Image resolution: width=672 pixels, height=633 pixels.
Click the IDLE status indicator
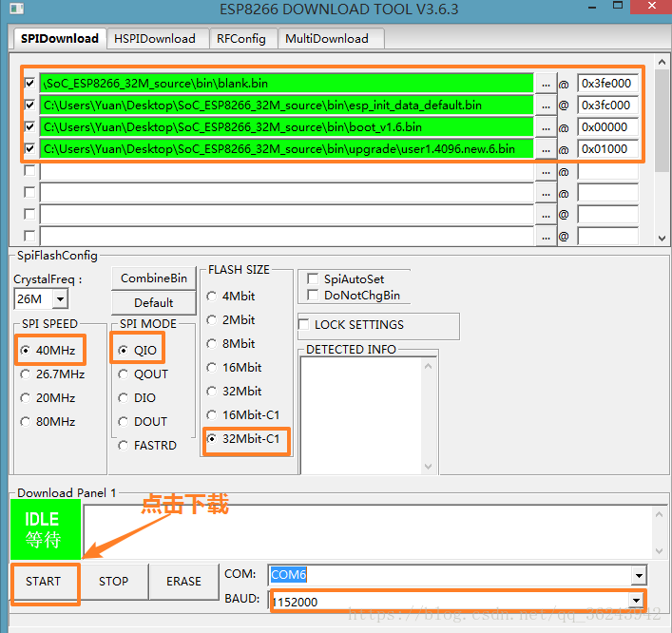click(46, 529)
